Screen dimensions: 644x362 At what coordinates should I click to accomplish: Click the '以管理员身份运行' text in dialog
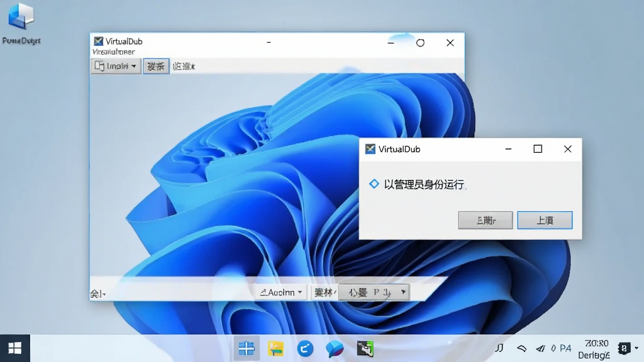(x=424, y=184)
